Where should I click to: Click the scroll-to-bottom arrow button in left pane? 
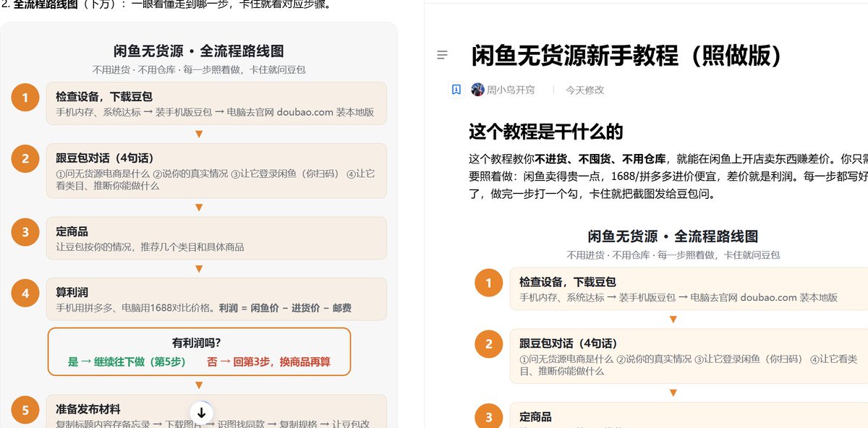[x=202, y=413]
